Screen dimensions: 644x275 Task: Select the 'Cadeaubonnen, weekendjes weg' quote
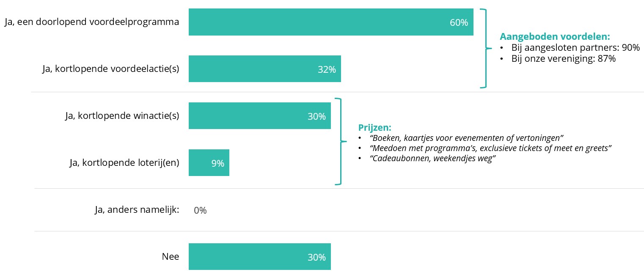432,159
